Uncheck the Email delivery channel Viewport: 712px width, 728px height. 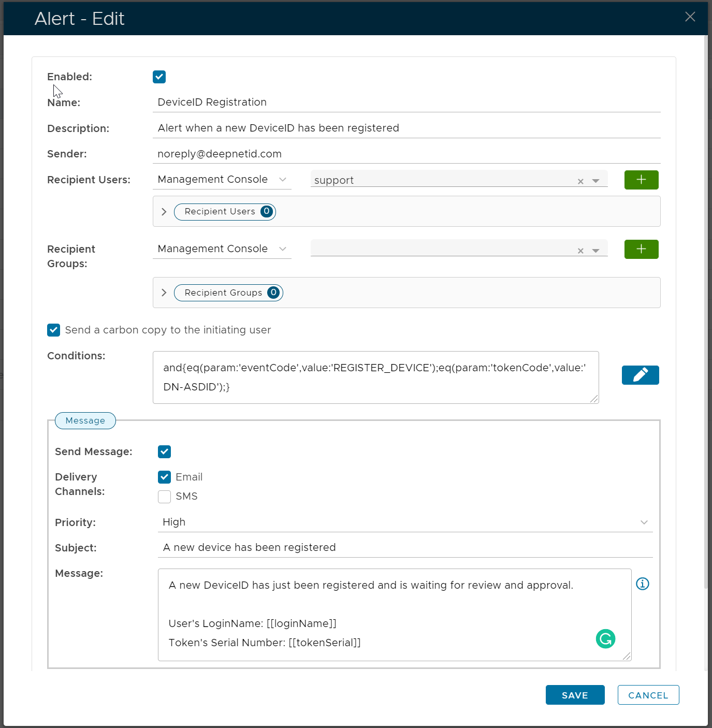point(165,477)
